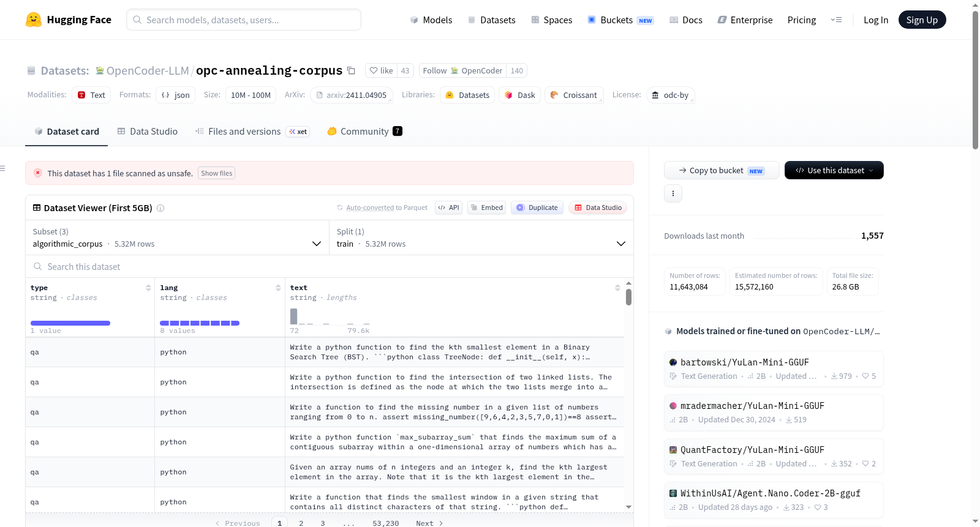The height and width of the screenshot is (527, 980).
Task: Open the Hugging Face logo home link
Action: point(69,20)
